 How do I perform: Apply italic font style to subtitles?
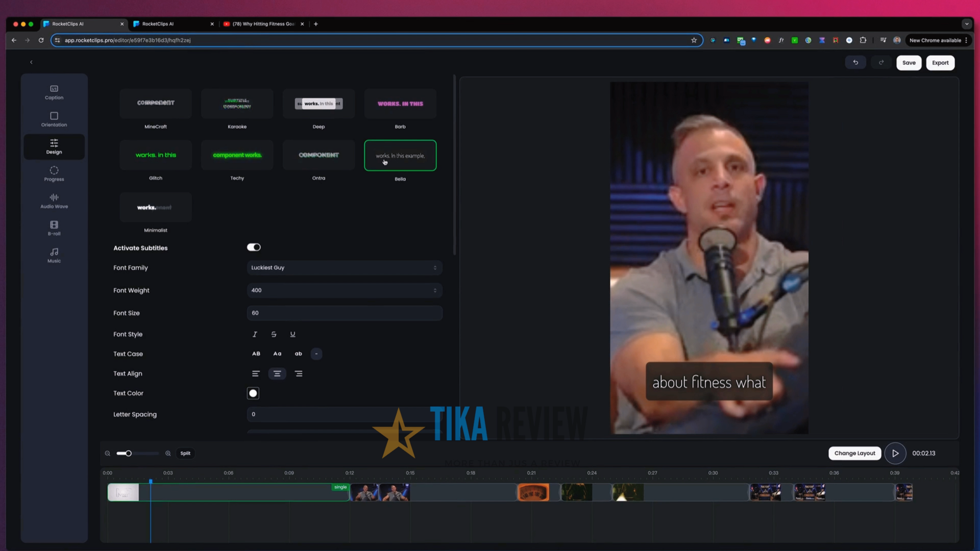point(255,334)
